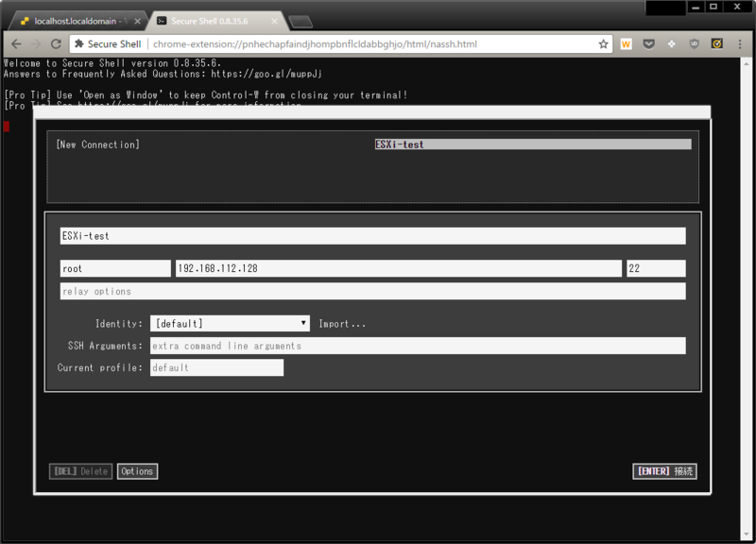Click the [ENTER] connect button
This screenshot has height=544, width=756.
(664, 471)
